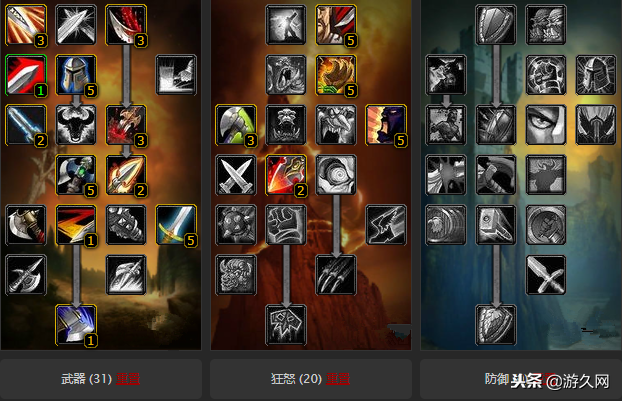Click the gray Dual Wield crossed swords talent
Image resolution: width=622 pixels, height=401 pixels.
tap(236, 175)
